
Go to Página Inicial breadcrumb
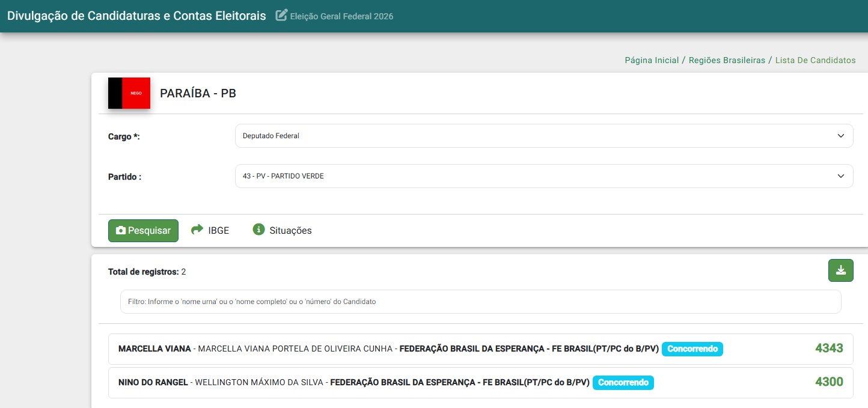click(652, 60)
